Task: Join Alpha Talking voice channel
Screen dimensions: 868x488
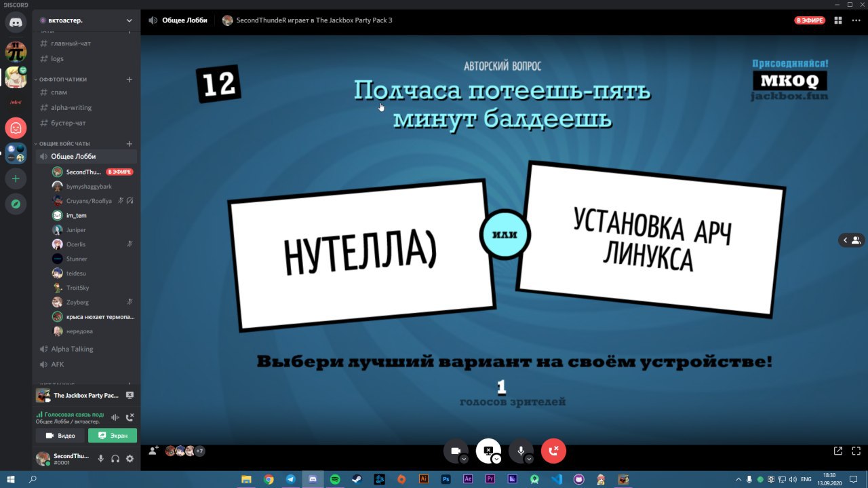Action: click(x=87, y=349)
